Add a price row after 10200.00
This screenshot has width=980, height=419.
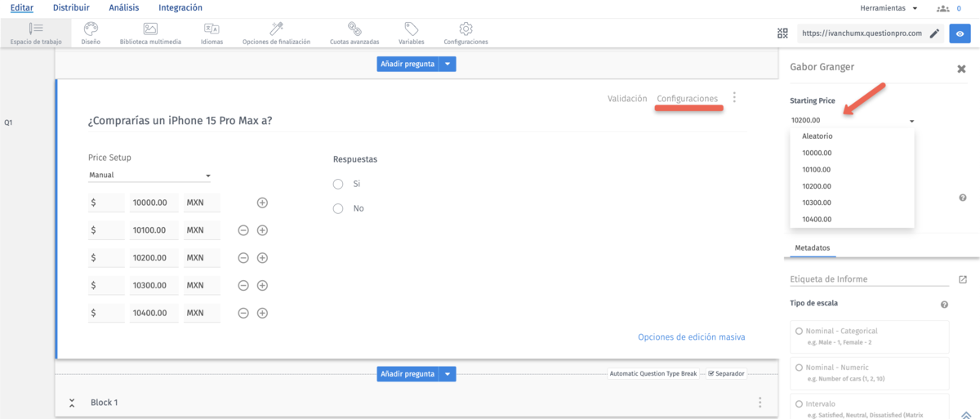coord(262,258)
